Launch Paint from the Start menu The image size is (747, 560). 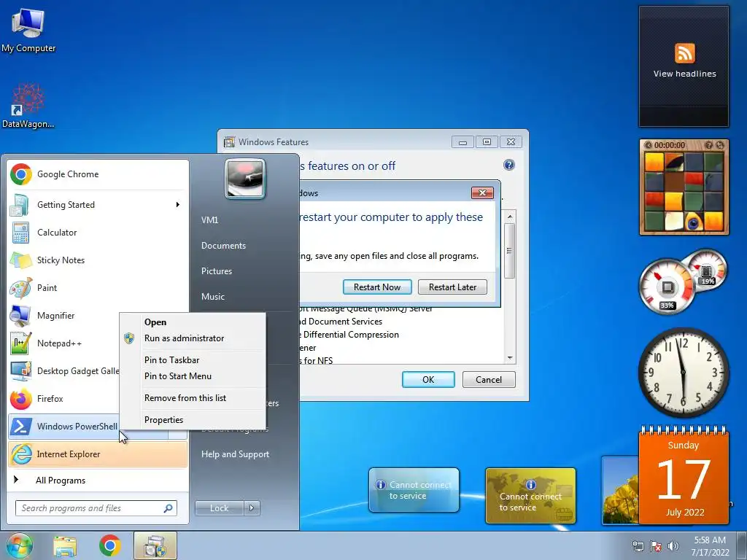point(98,287)
